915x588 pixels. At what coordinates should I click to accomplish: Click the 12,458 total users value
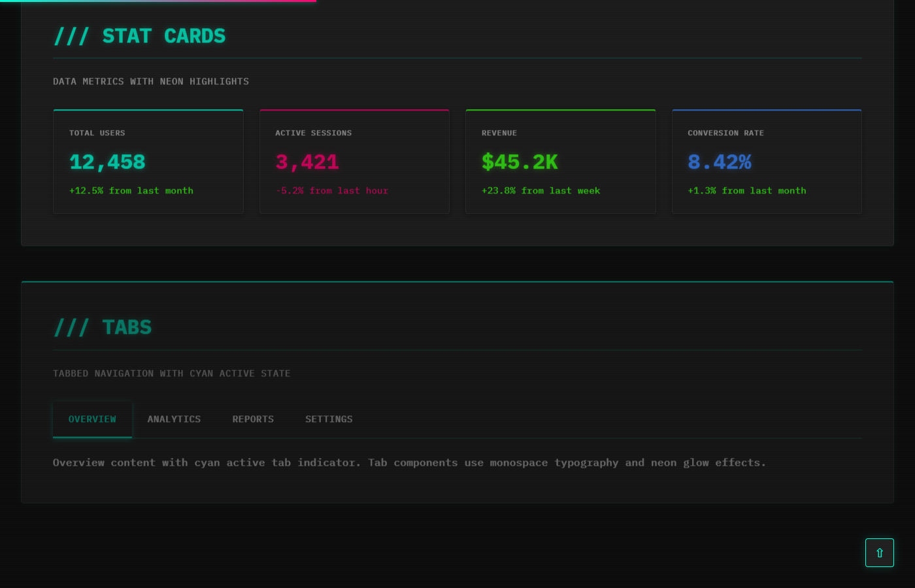107,162
